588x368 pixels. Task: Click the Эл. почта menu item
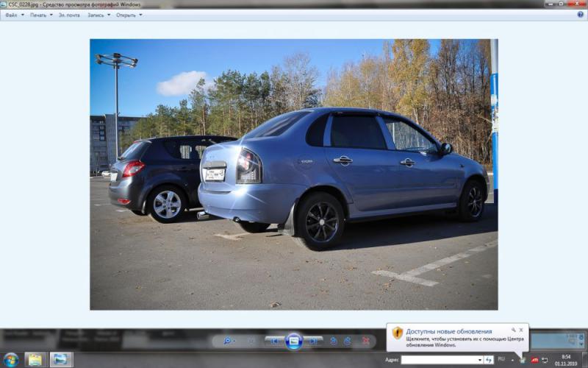pos(69,15)
